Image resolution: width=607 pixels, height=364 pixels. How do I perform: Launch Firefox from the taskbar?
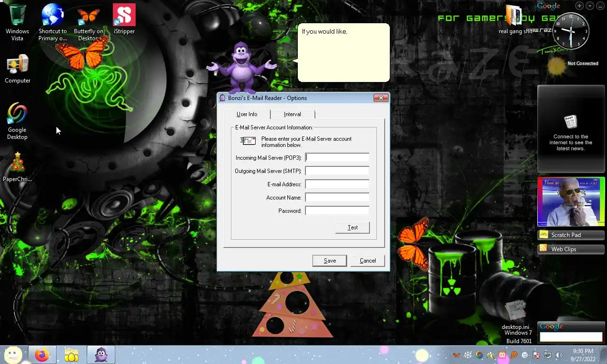pyautogui.click(x=42, y=355)
